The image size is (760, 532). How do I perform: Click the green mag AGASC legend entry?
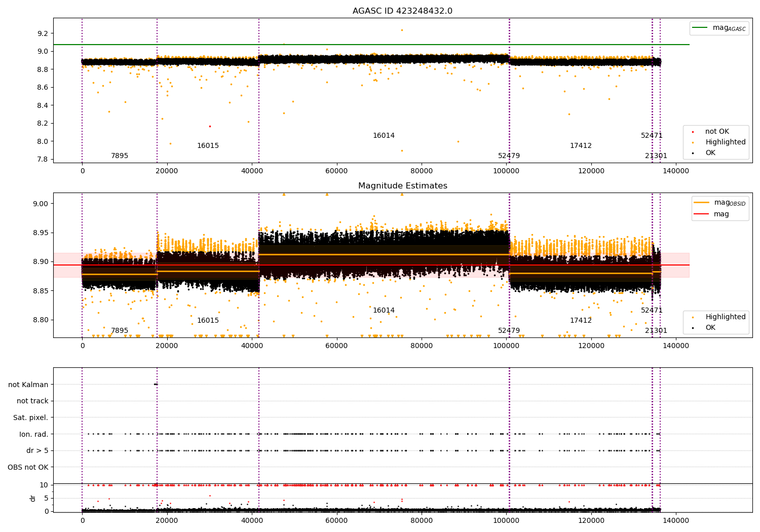tap(718, 28)
